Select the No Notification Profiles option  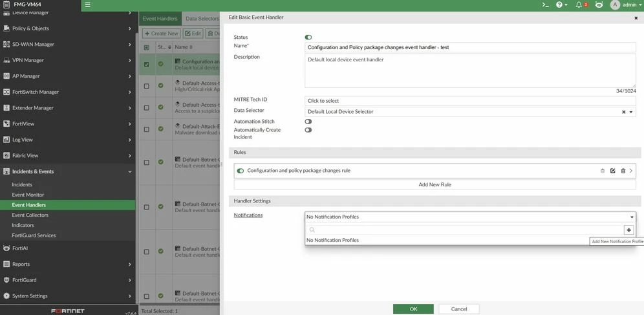(x=470, y=240)
